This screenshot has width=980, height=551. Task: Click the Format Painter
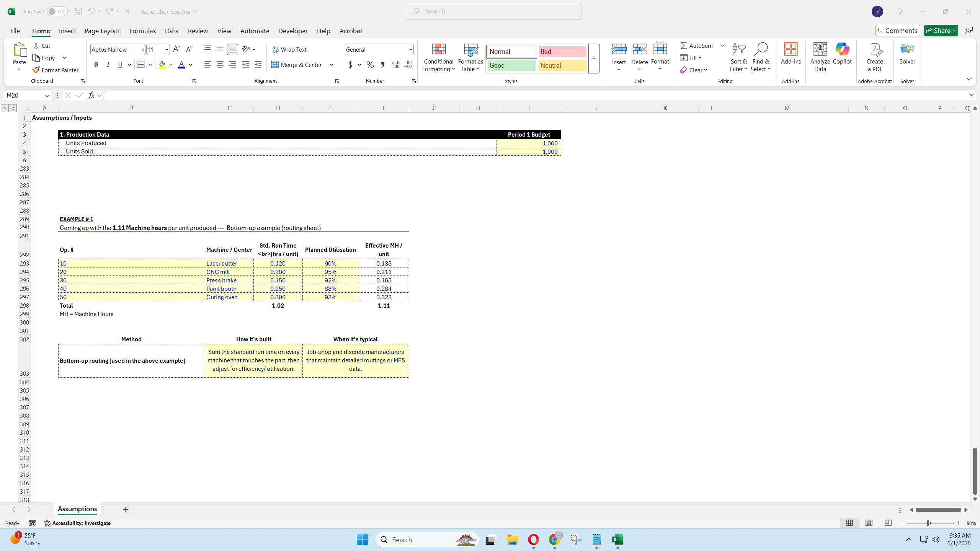(56, 70)
